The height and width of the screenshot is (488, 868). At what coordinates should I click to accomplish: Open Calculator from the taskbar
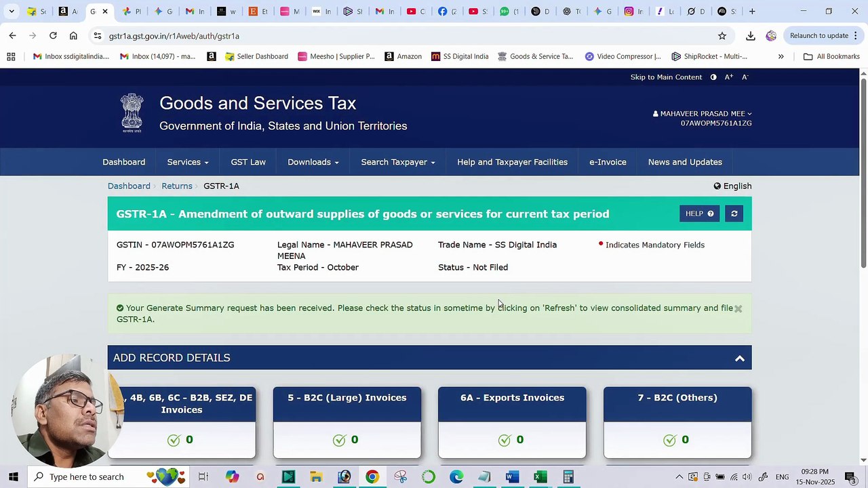[x=568, y=476]
